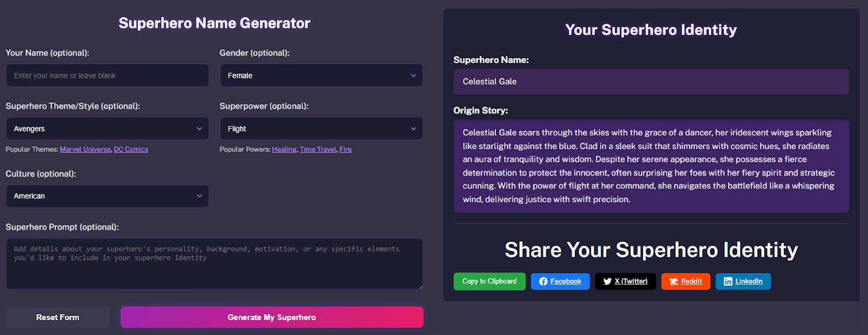Screen dimensions: 868x335
Task: Choose the Time Travel popular power link
Action: (x=318, y=149)
